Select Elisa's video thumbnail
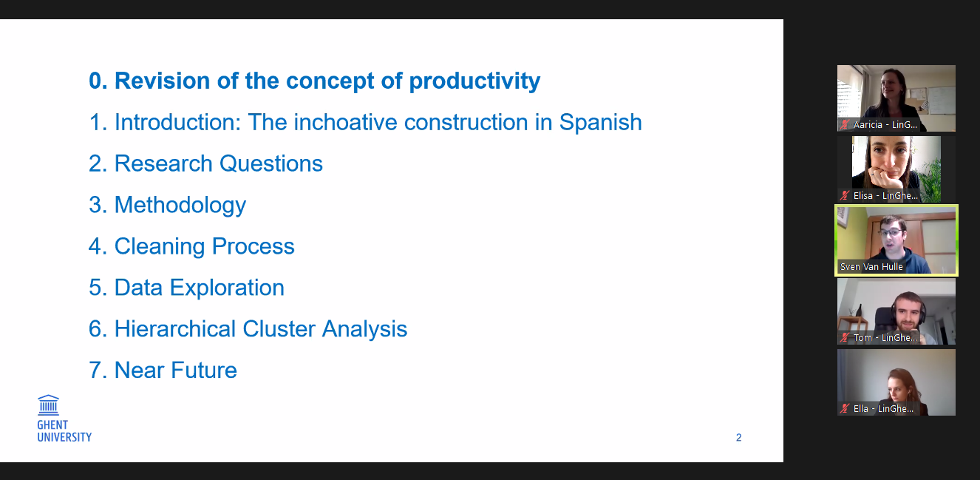Screen dimensions: 980x480 [896, 169]
